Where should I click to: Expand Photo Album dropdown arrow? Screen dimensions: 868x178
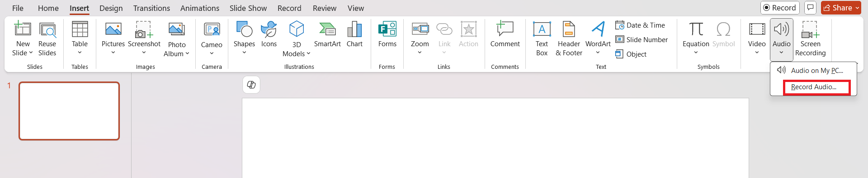[187, 53]
